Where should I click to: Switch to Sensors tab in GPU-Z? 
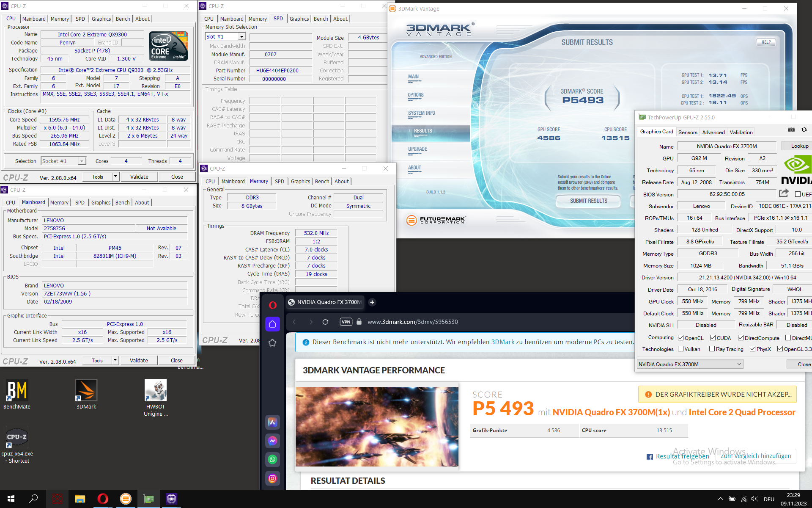688,132
